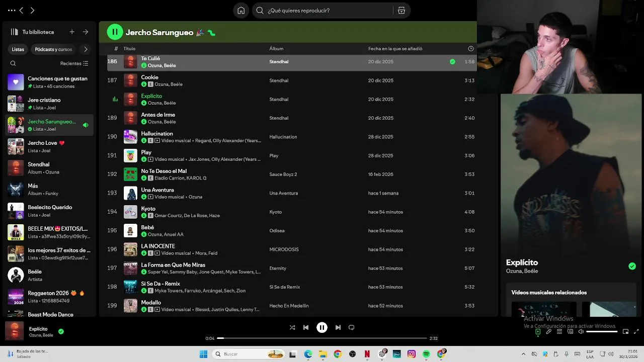Sort by duration using the clock header icon
This screenshot has height=362, width=644.
click(x=471, y=49)
